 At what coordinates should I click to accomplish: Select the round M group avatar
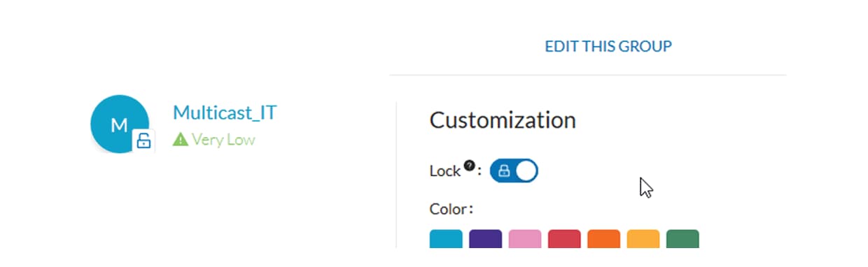coord(120,124)
